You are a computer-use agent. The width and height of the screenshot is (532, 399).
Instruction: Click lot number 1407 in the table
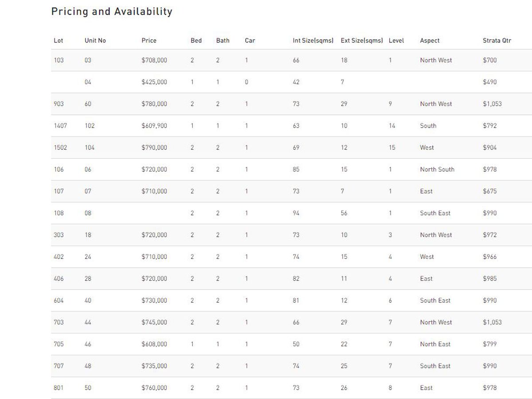click(x=60, y=126)
